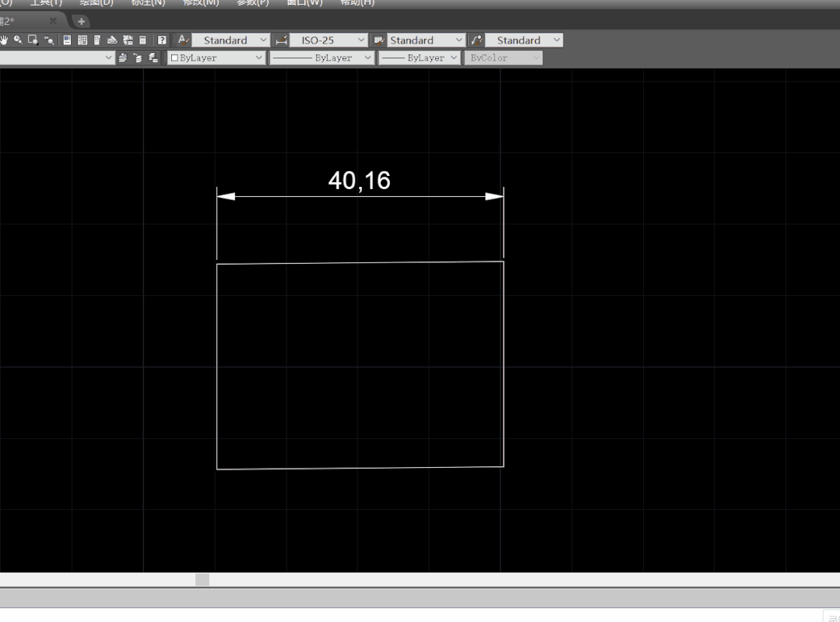Image resolution: width=840 pixels, height=622 pixels.
Task: Open the ByLayer lineweight dropdown
Action: (420, 58)
